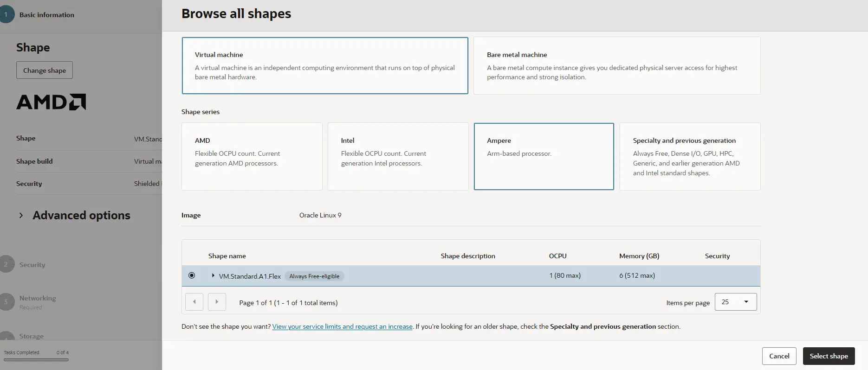The width and height of the screenshot is (868, 370).
Task: Click step 3 Networking circle icon
Action: pos(6,302)
